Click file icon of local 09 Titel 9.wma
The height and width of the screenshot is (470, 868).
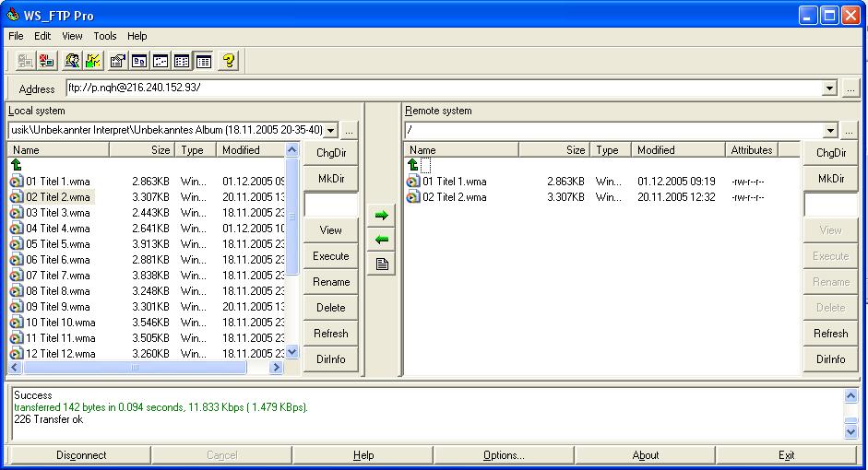pos(17,307)
